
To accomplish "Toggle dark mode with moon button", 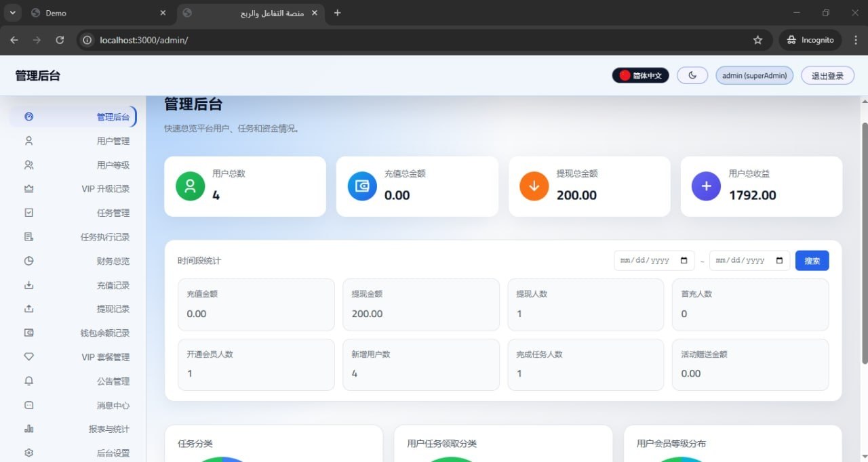I will click(692, 75).
